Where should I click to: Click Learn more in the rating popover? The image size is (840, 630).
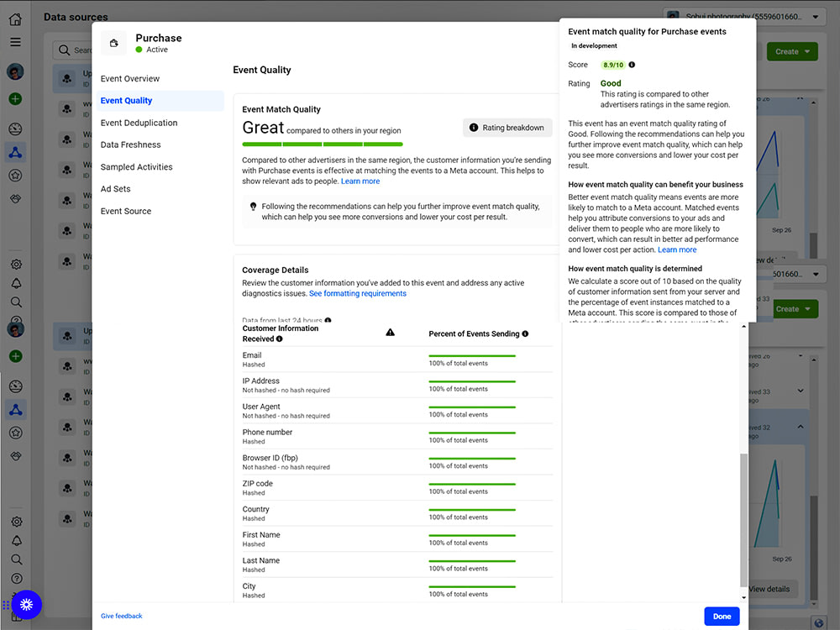pyautogui.click(x=677, y=249)
